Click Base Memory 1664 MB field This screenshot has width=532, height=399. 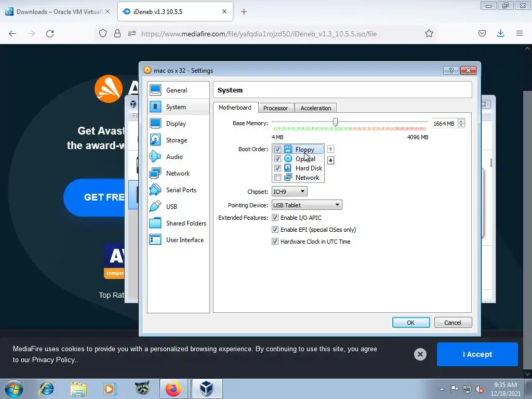point(445,124)
